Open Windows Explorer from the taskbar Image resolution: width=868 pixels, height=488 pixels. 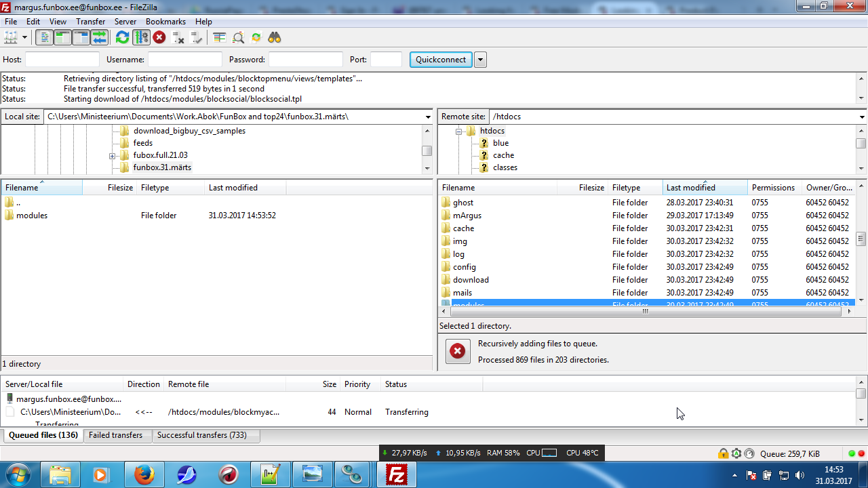[x=60, y=474]
